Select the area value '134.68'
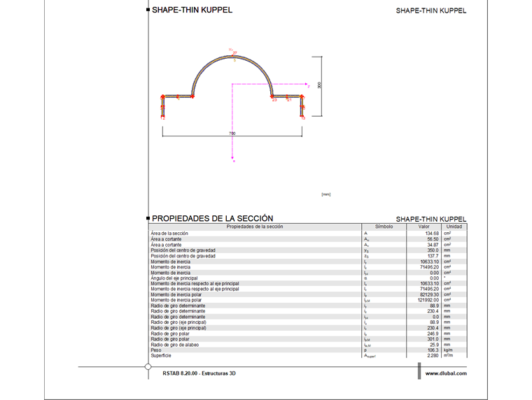Viewport: 532px width, 400px height. click(432, 234)
